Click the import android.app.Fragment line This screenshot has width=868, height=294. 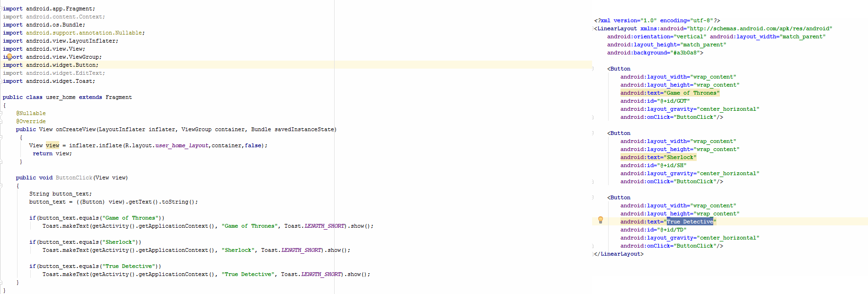49,9
